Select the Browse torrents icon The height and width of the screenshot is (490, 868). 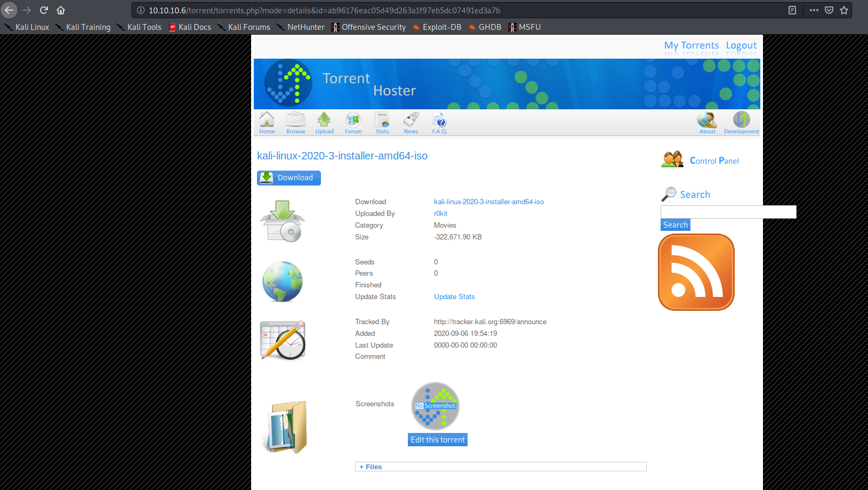295,123
